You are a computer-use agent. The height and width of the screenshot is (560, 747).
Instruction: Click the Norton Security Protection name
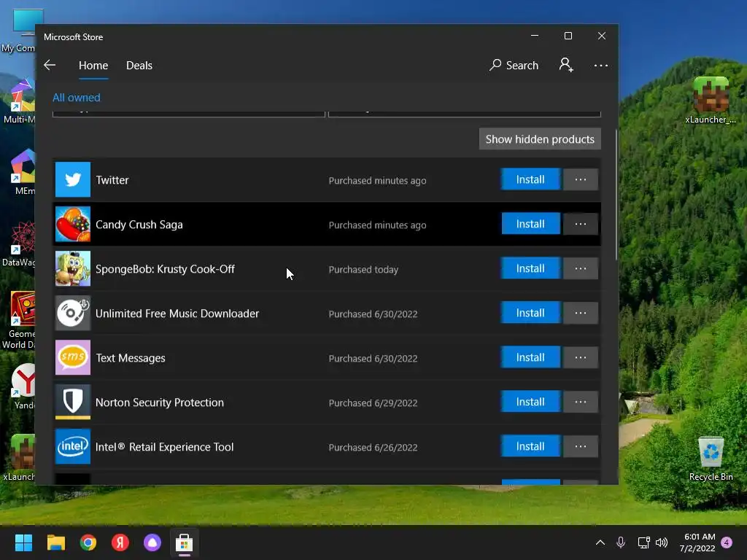(160, 402)
